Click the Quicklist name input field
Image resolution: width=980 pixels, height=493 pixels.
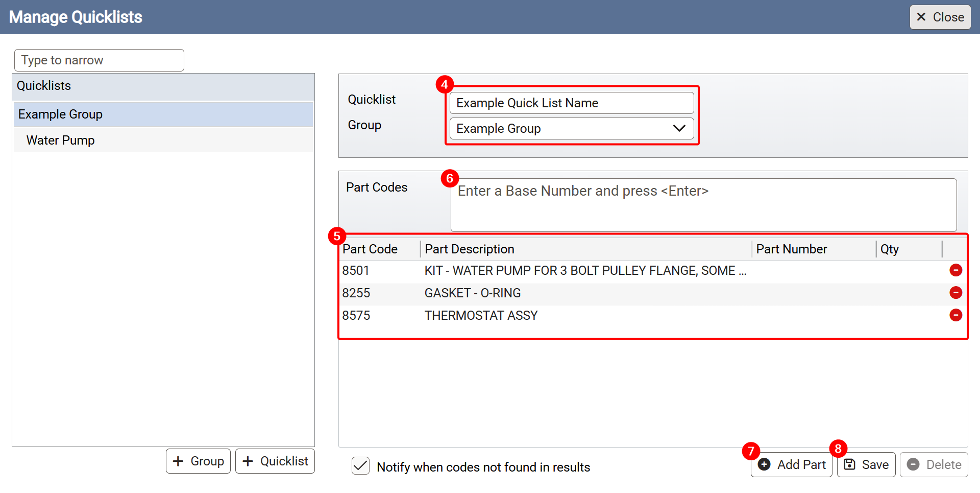click(571, 103)
